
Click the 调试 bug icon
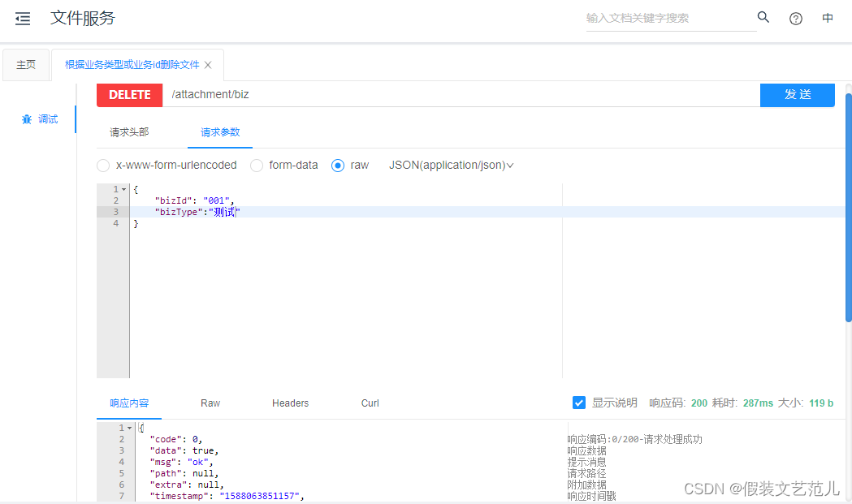tap(27, 119)
